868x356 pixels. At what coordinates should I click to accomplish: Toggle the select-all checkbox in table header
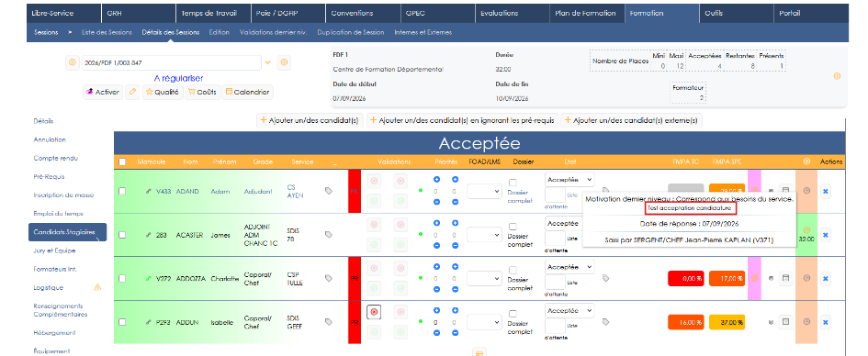tap(122, 162)
